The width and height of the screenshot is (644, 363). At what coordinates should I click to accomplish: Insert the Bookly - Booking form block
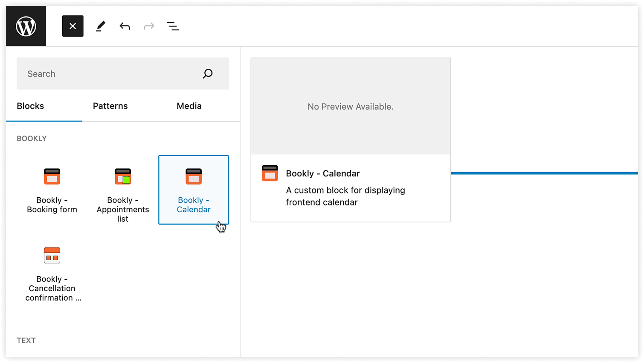[x=52, y=190]
